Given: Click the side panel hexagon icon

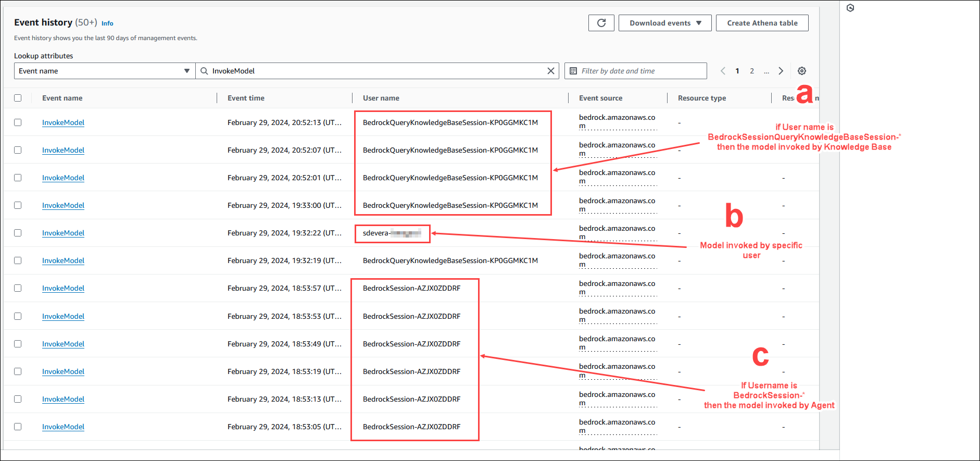Looking at the screenshot, I should click(850, 8).
